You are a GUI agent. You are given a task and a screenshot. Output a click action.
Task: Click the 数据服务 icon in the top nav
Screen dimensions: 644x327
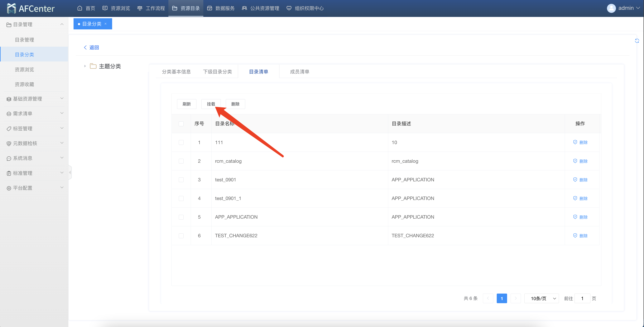click(209, 8)
